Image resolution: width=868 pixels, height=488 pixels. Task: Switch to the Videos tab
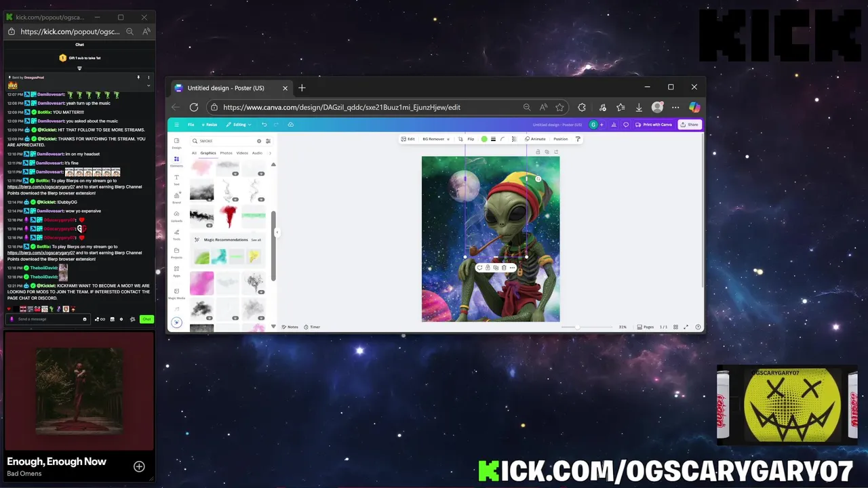242,153
